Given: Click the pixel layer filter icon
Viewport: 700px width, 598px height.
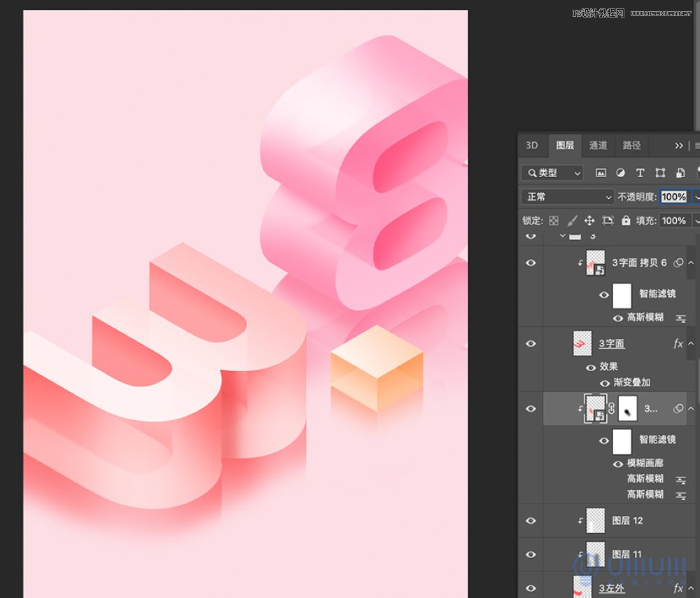Looking at the screenshot, I should tap(601, 173).
